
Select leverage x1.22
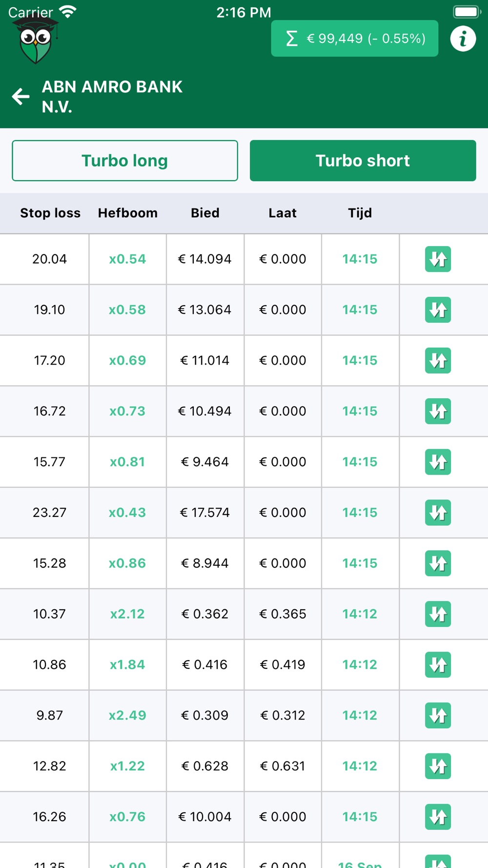pyautogui.click(x=127, y=767)
